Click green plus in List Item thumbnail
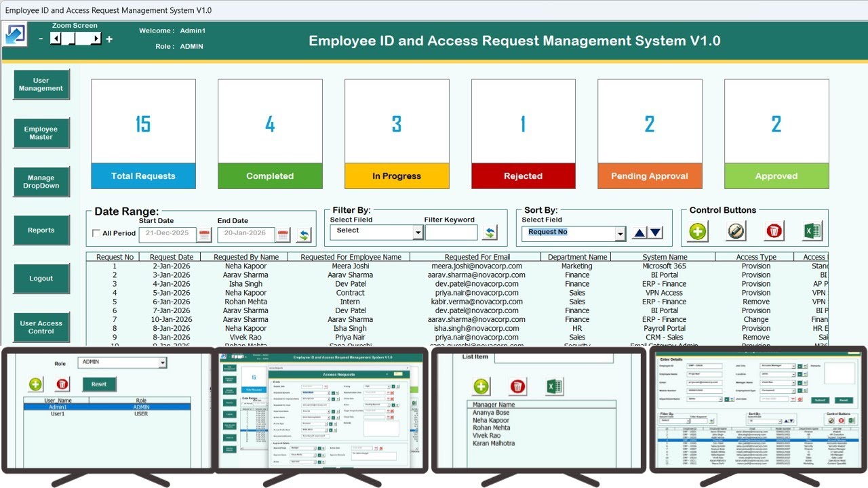 click(481, 386)
